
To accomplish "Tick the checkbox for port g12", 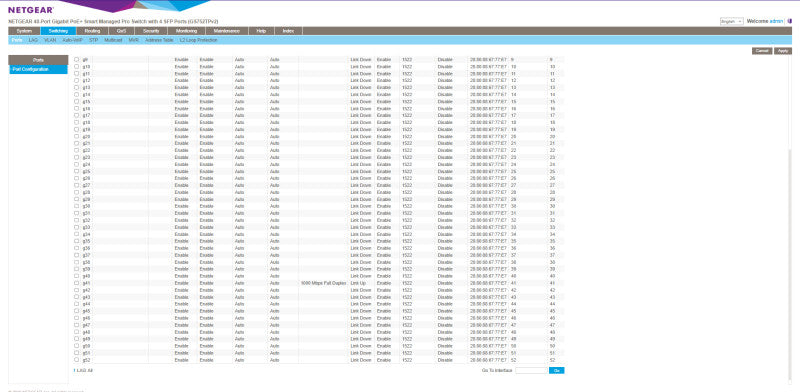I will [77, 81].
